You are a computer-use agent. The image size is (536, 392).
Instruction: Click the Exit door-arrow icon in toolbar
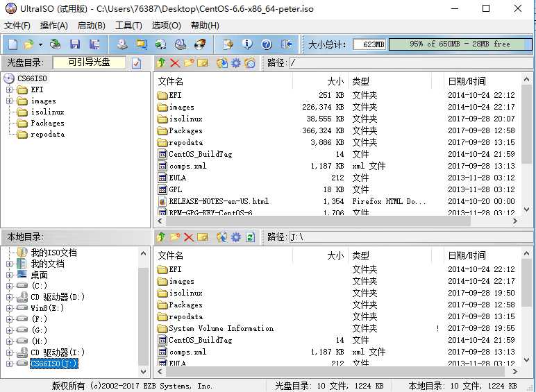coord(286,44)
